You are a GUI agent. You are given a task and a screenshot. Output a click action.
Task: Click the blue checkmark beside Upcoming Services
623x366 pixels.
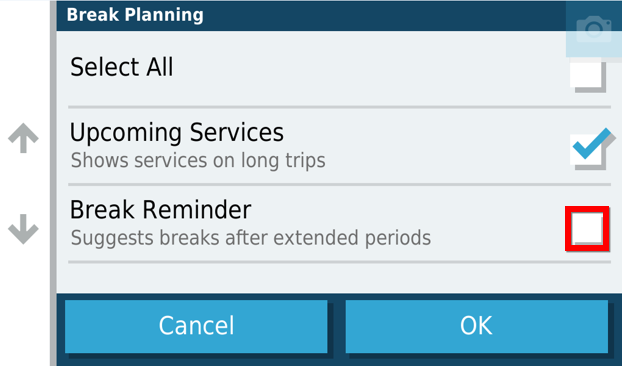click(x=591, y=143)
